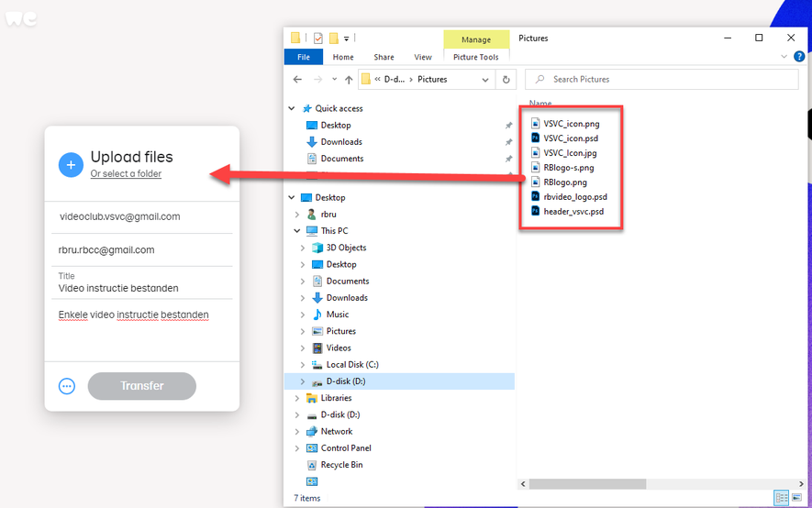
Task: Open the Quick Access Toolbar customize dropdown
Action: (x=347, y=39)
